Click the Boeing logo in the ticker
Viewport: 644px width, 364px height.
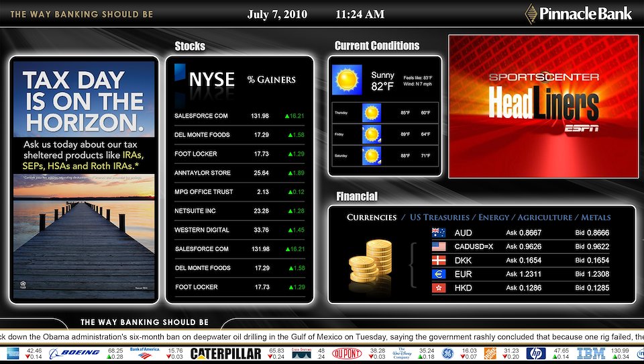74,353
